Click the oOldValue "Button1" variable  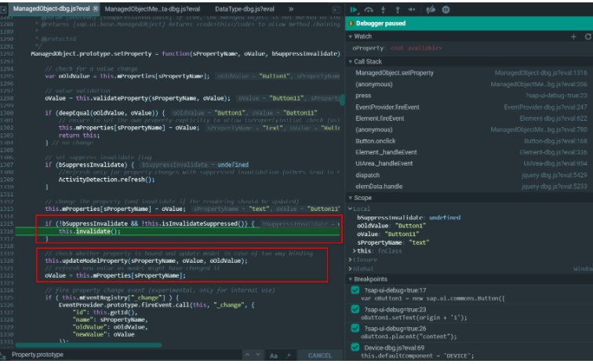[391, 226]
